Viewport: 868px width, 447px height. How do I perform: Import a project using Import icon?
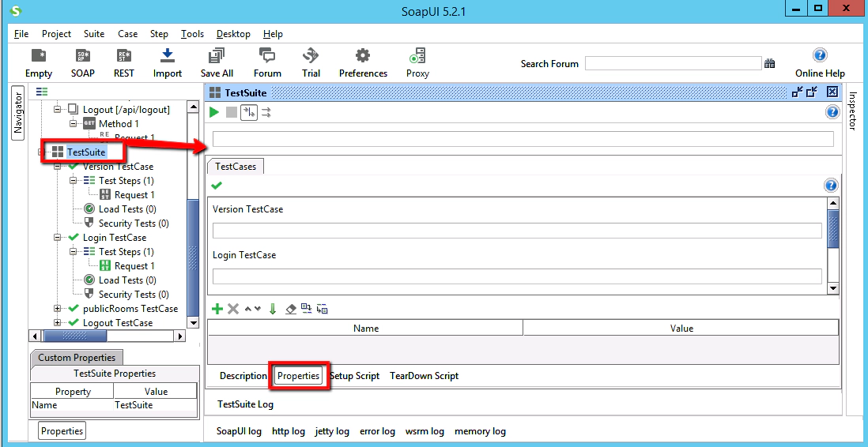[x=167, y=63]
